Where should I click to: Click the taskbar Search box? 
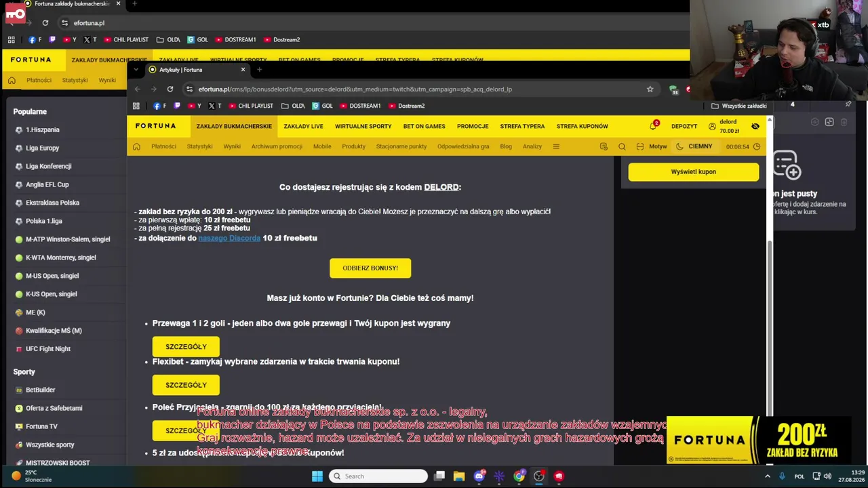click(x=378, y=476)
